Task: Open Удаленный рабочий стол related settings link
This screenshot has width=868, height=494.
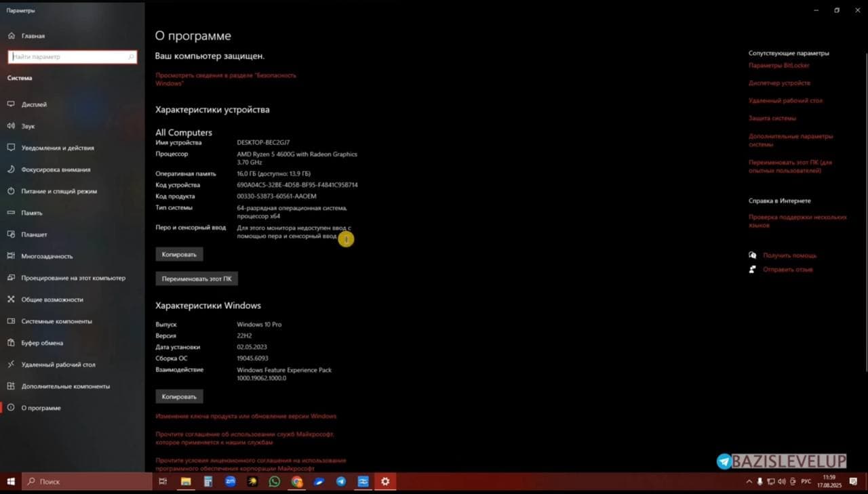Action: pyautogui.click(x=785, y=100)
